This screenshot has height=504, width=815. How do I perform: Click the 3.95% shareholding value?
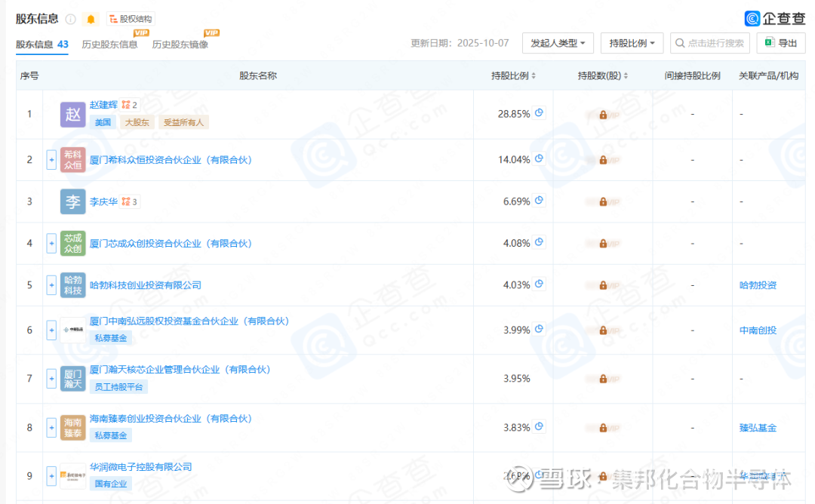pyautogui.click(x=517, y=379)
